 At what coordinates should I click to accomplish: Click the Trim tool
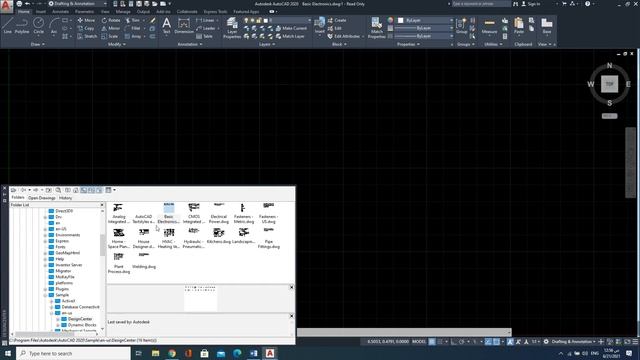[x=132, y=20]
